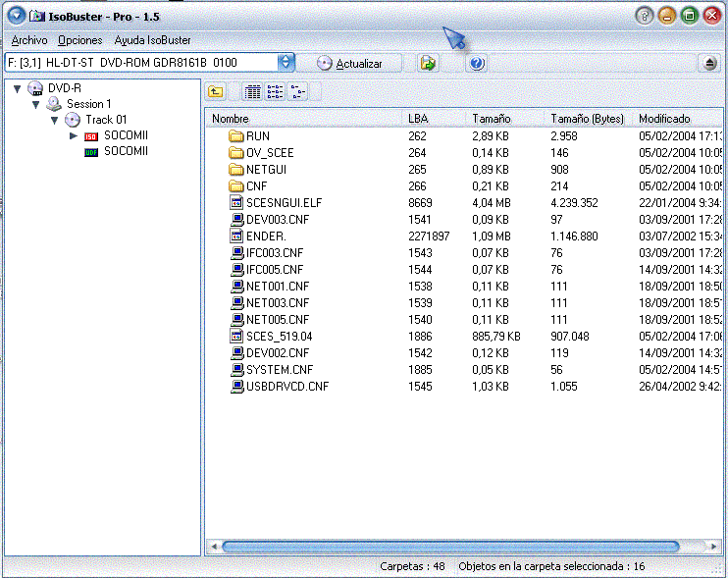This screenshot has width=728, height=578.
Task: Collapse the DVD-R tree node
Action: [x=18, y=88]
